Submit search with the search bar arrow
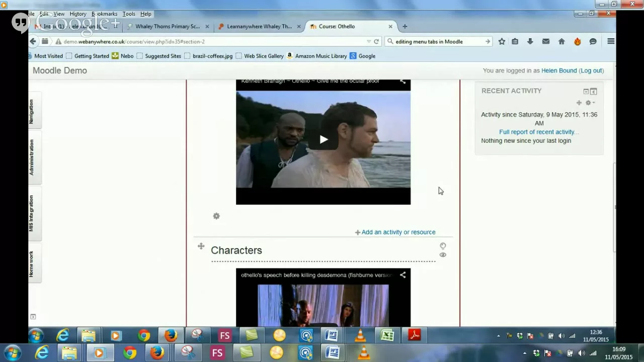This screenshot has height=362, width=644. click(x=488, y=42)
